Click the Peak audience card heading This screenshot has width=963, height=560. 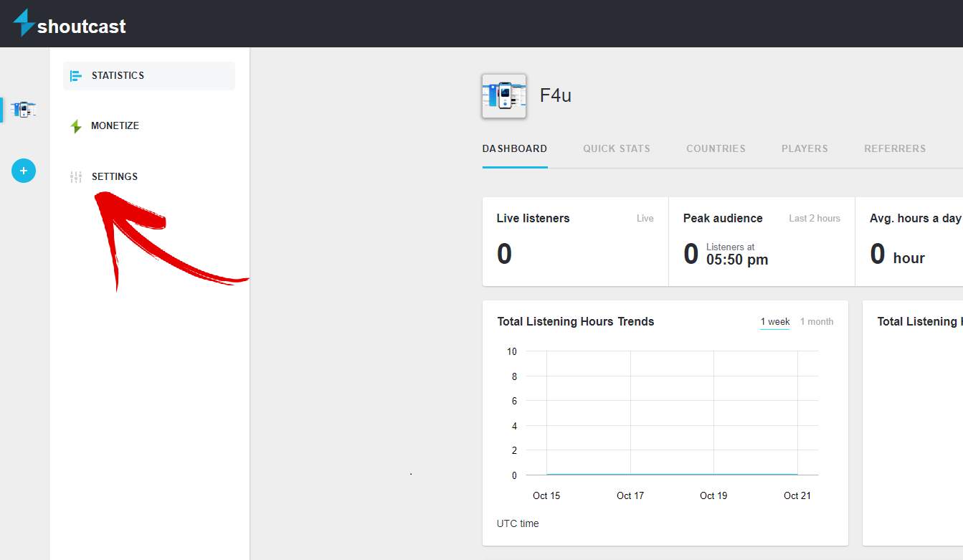[723, 219]
